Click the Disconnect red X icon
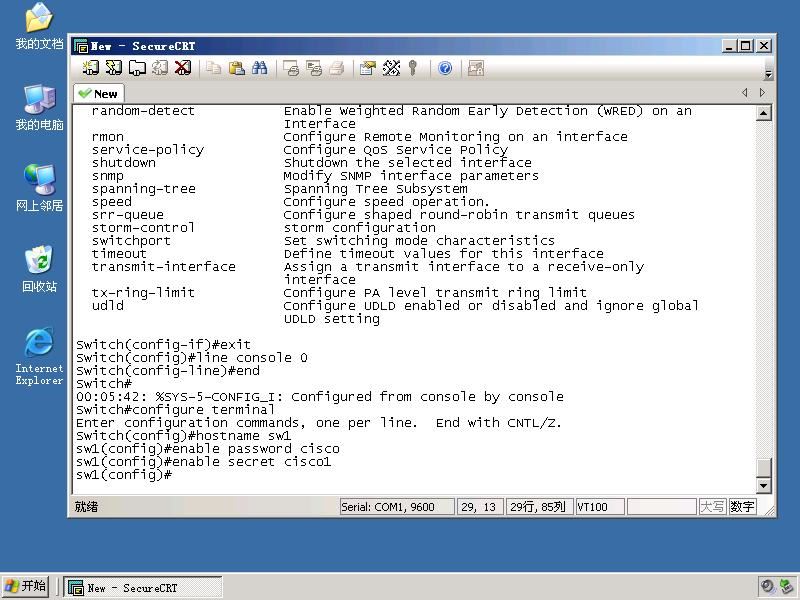 183,68
